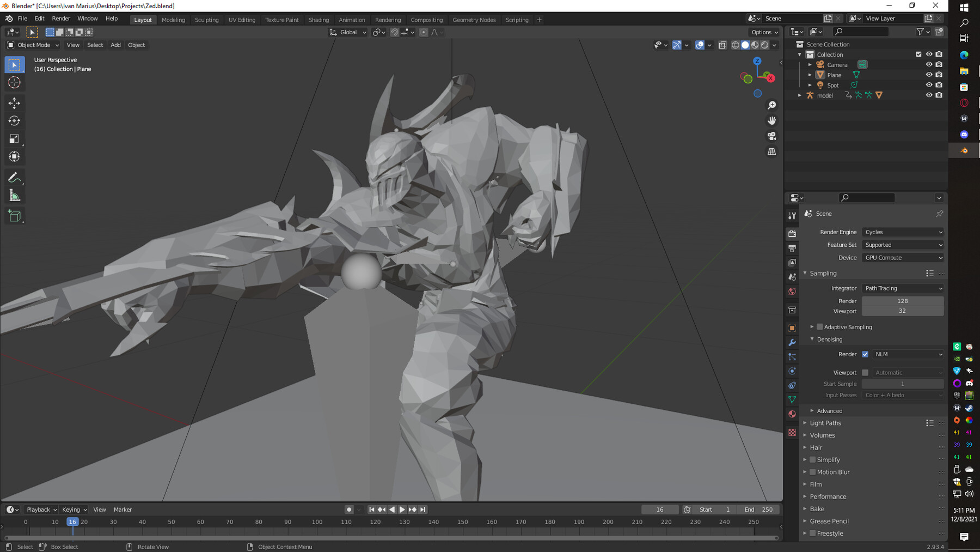Enable the Adaptive Sampling checkbox

tap(819, 326)
